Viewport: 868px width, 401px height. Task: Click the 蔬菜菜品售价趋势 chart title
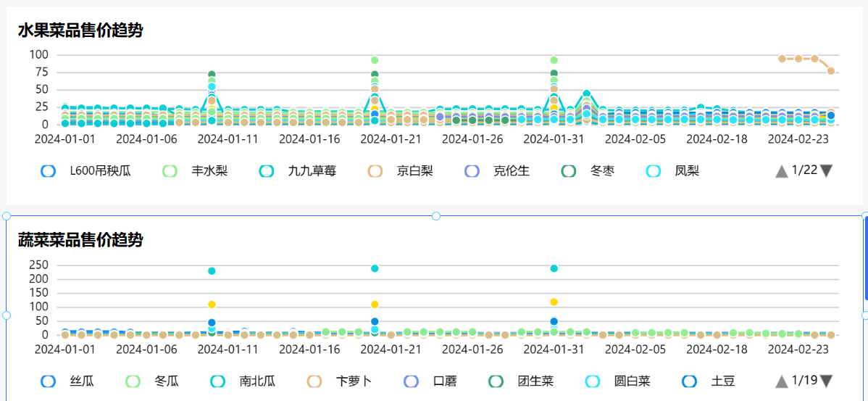pyautogui.click(x=80, y=239)
